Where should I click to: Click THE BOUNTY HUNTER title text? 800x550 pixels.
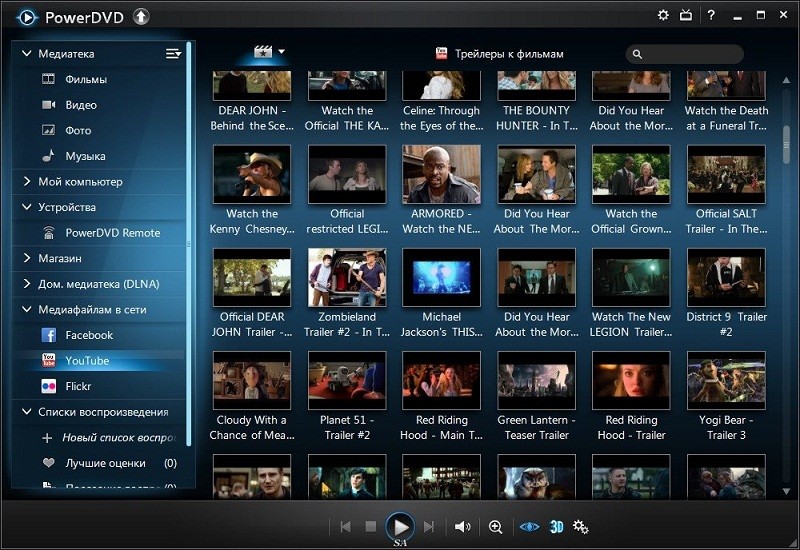[x=536, y=118]
